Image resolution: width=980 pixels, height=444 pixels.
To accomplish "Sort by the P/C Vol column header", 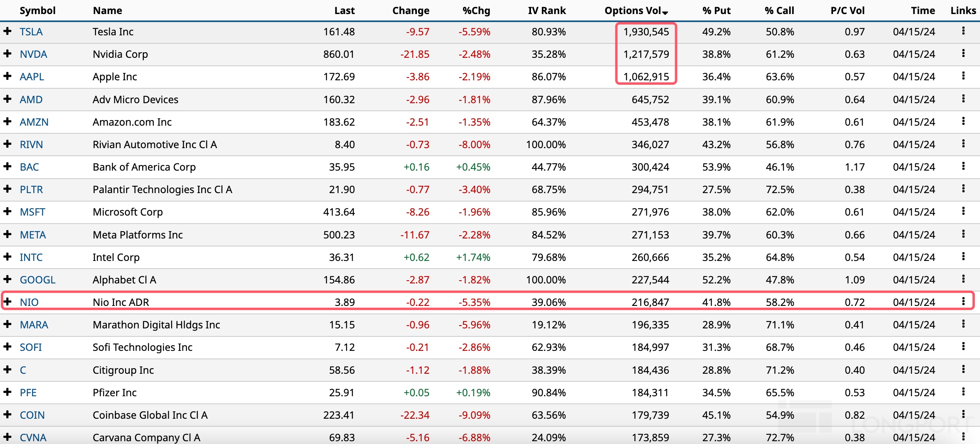I will 847,10.
